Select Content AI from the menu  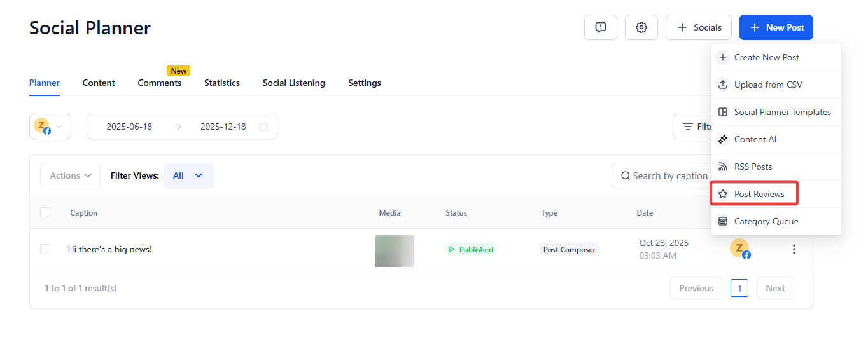pyautogui.click(x=755, y=139)
